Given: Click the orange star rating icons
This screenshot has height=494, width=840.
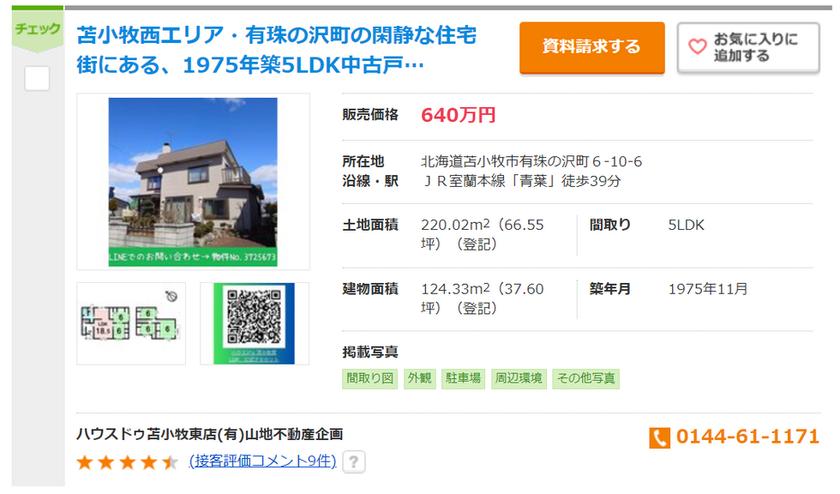Looking at the screenshot, I should click(127, 462).
